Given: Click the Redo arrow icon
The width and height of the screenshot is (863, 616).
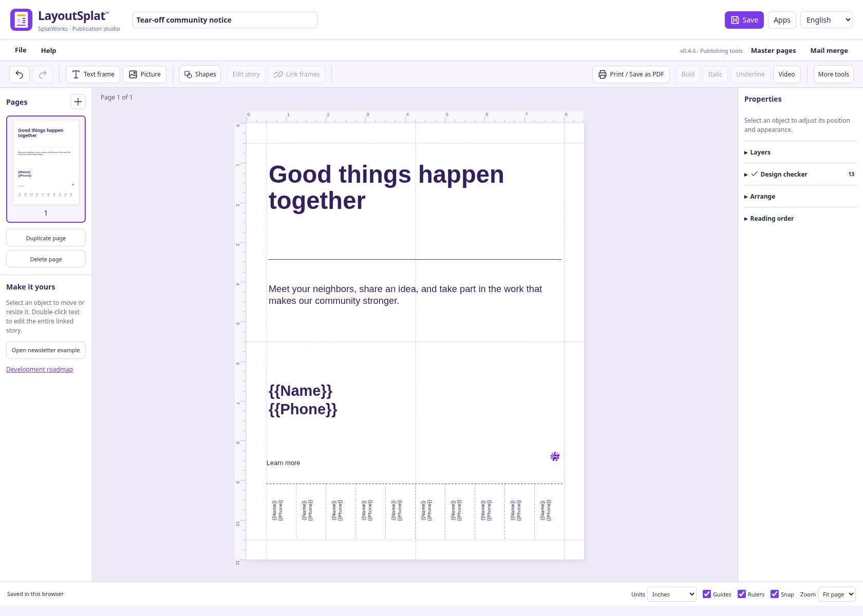Looking at the screenshot, I should [43, 74].
